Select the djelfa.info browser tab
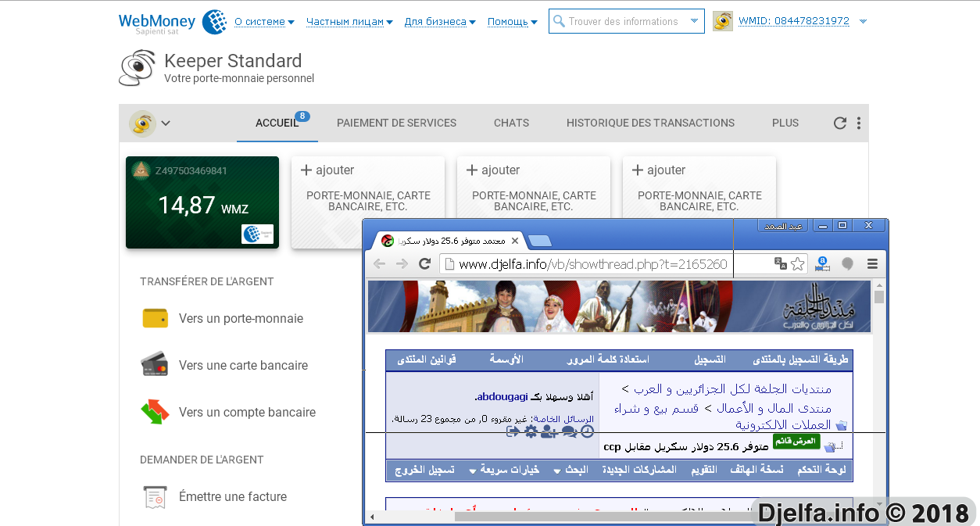The image size is (980, 526). click(x=450, y=241)
